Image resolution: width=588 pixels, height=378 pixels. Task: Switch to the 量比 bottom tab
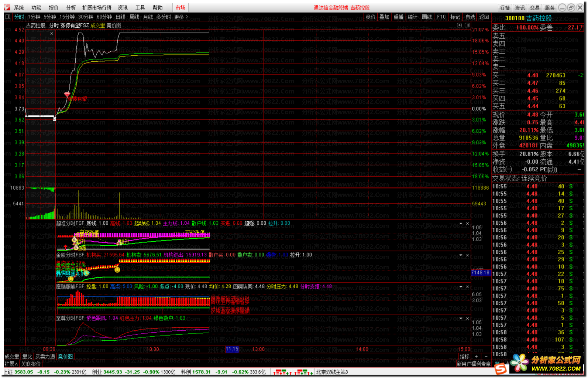coord(27,357)
